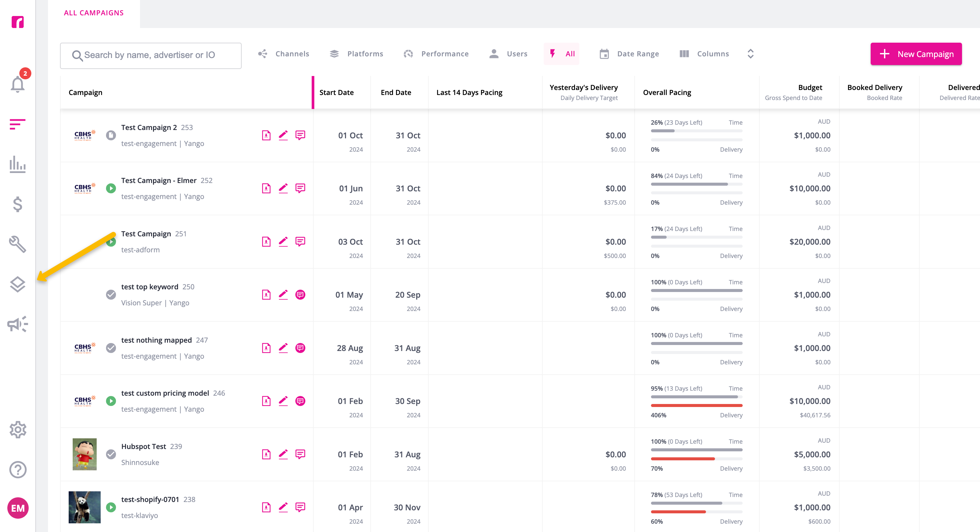
Task: Toggle play status of Test Campaign - Elmer
Action: pos(111,188)
